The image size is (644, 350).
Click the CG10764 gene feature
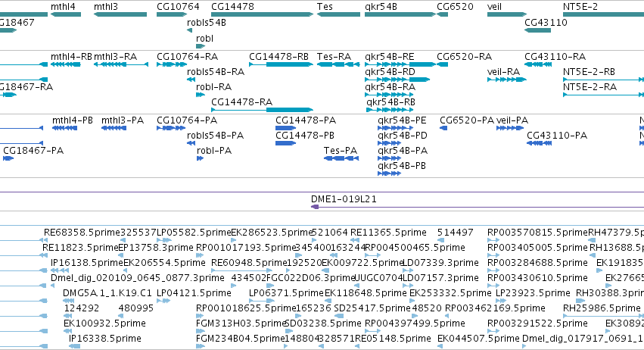[172, 14]
